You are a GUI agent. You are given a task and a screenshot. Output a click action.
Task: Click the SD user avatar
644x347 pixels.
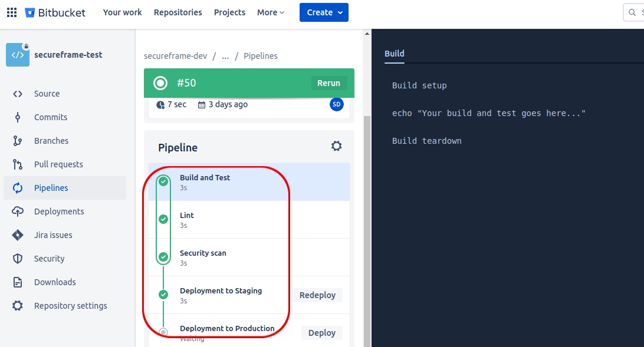(x=336, y=104)
